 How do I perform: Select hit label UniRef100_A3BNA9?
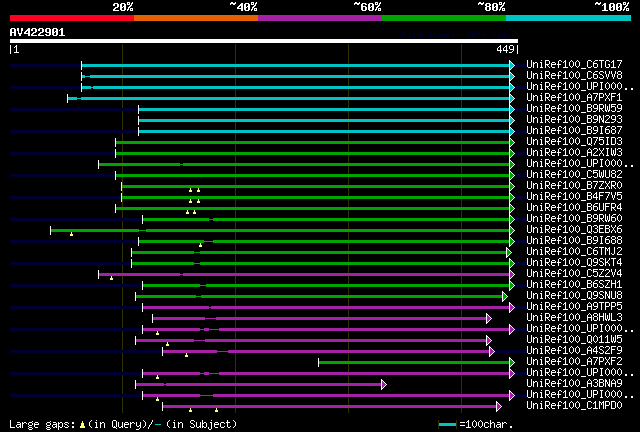[574, 384]
